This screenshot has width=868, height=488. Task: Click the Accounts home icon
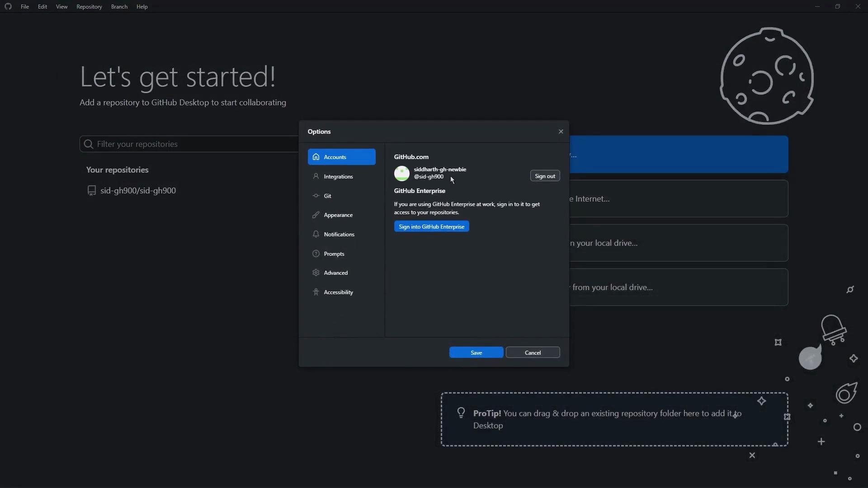coord(316,157)
